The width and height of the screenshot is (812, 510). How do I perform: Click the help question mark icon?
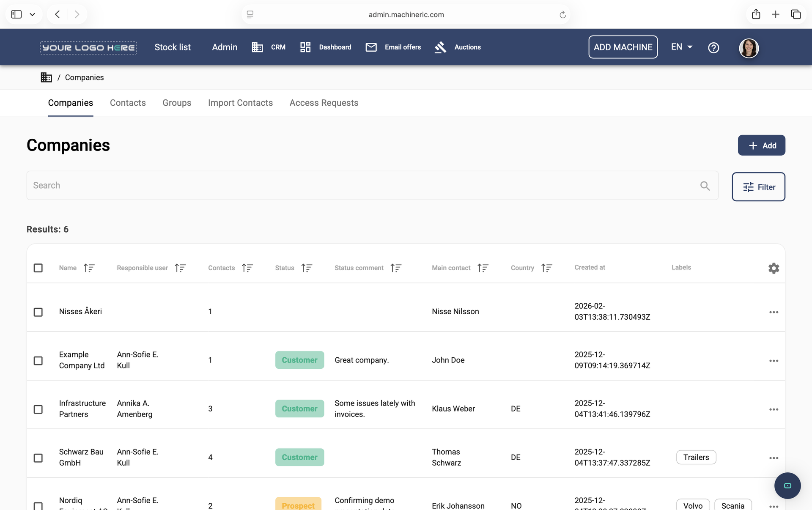(x=713, y=48)
